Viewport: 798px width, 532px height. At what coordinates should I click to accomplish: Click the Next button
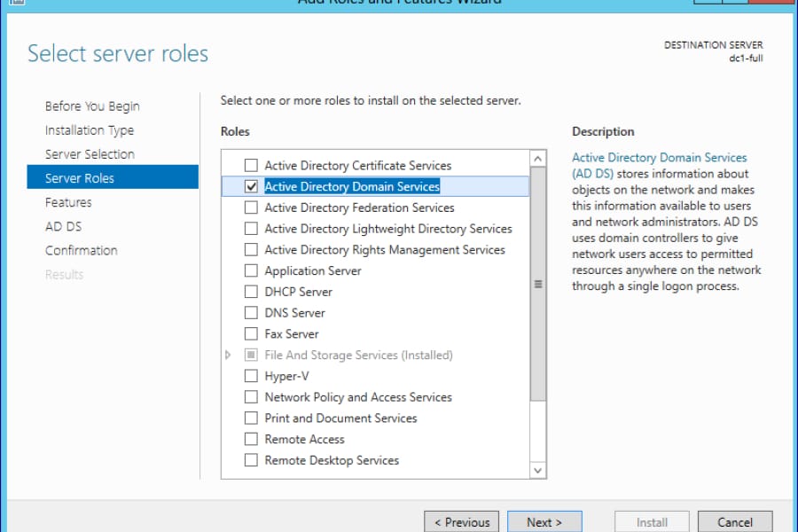(544, 522)
